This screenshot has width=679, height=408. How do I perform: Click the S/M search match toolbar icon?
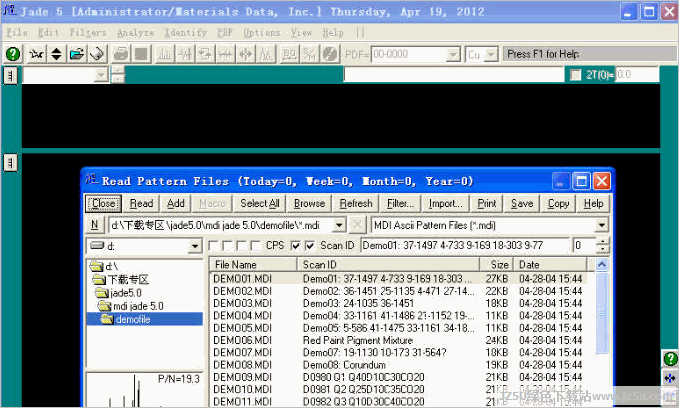tap(310, 54)
